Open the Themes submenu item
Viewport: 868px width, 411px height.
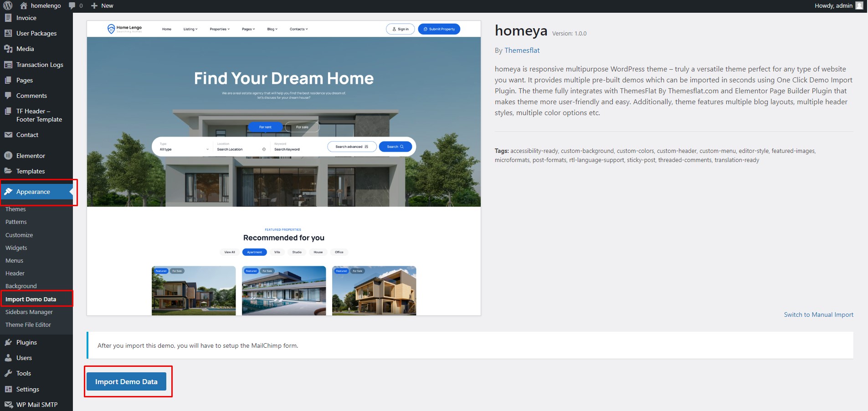[15, 209]
